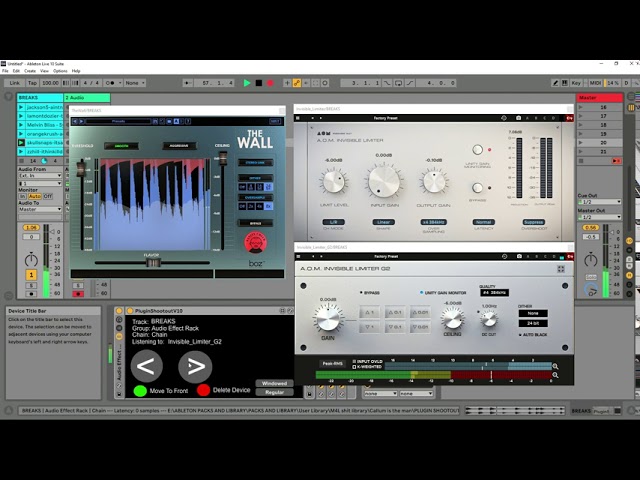Click the Input Gain knob in Invisible Limiter
The image size is (640, 480).
tap(383, 181)
